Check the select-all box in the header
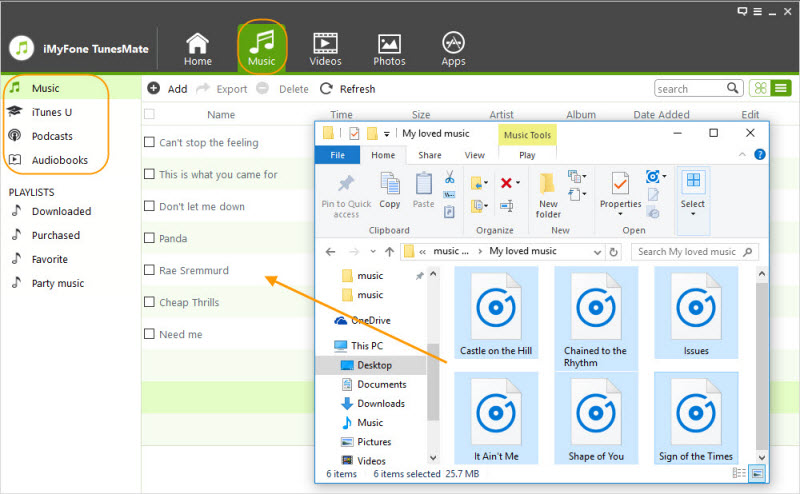800x494 pixels. (x=149, y=114)
